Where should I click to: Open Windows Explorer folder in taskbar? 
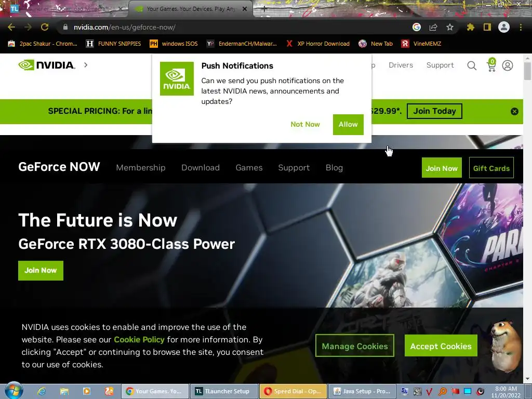[64, 391]
